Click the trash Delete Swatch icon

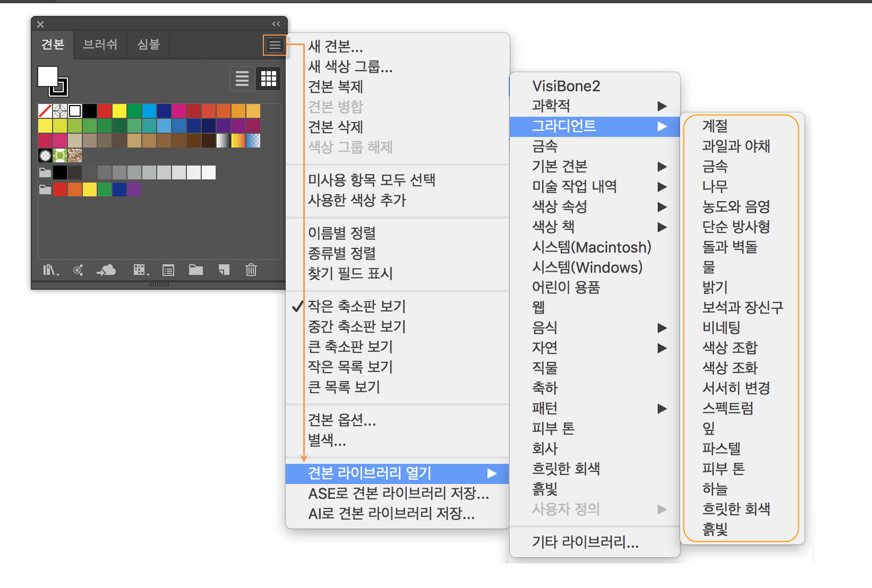pyautogui.click(x=251, y=270)
